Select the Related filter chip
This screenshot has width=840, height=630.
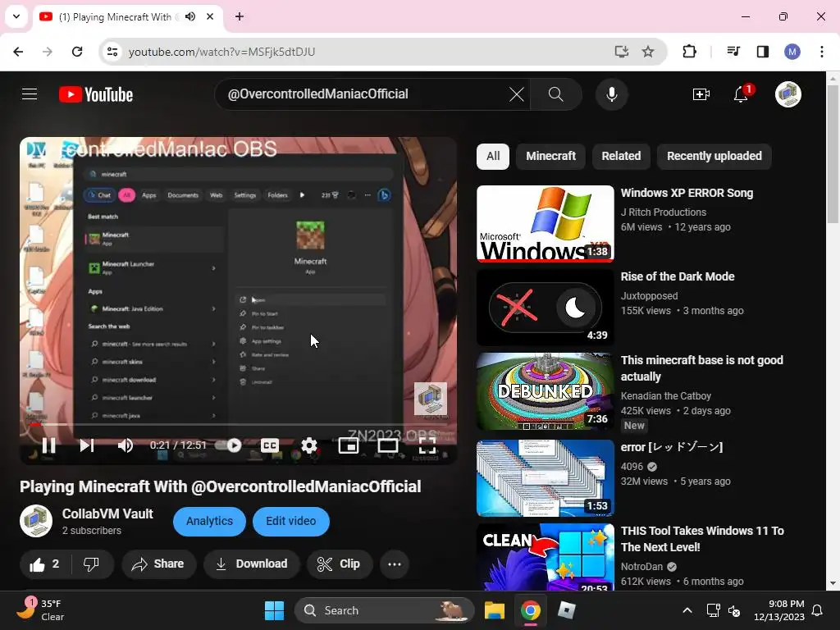[621, 157]
